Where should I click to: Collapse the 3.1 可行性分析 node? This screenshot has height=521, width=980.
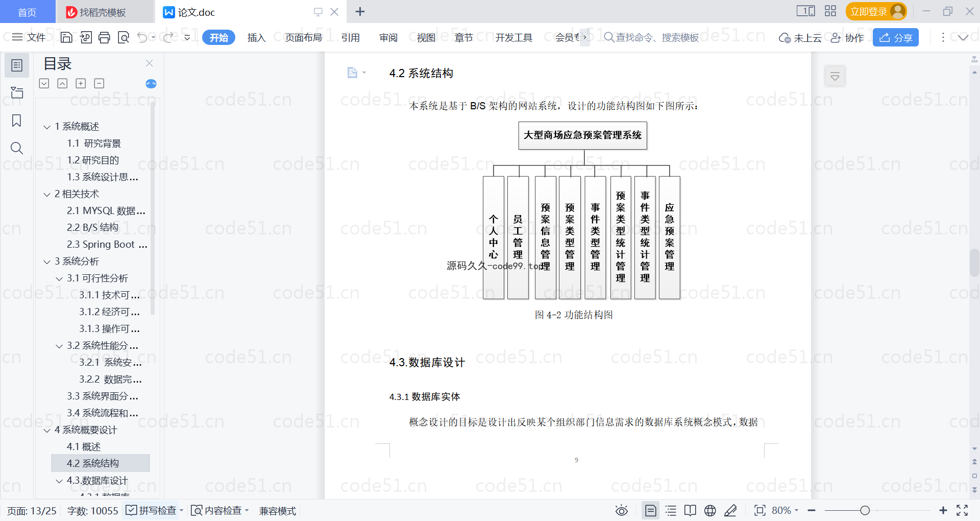59,278
